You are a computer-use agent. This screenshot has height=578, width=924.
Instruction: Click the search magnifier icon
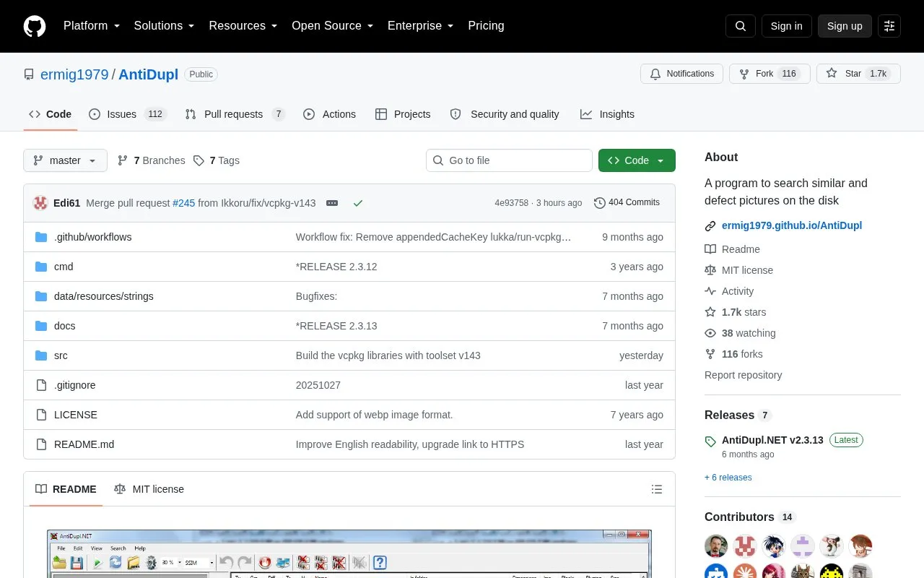[741, 26]
